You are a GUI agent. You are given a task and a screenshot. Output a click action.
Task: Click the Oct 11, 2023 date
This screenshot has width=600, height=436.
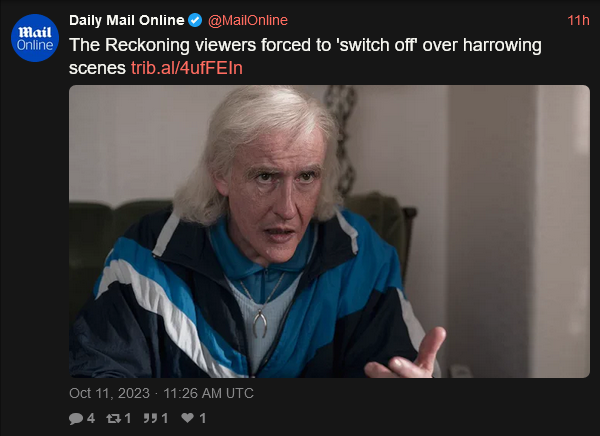(x=109, y=394)
